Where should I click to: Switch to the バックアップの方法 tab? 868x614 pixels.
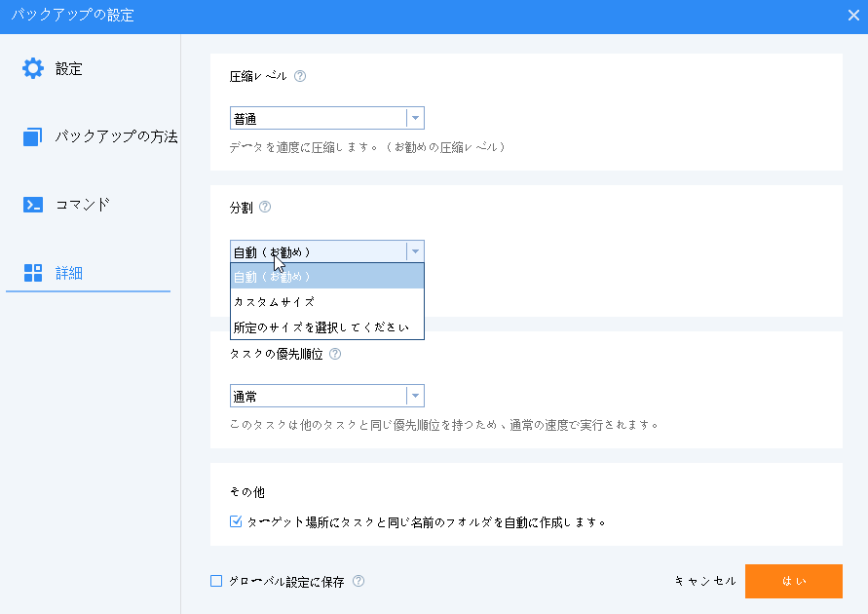[115, 136]
